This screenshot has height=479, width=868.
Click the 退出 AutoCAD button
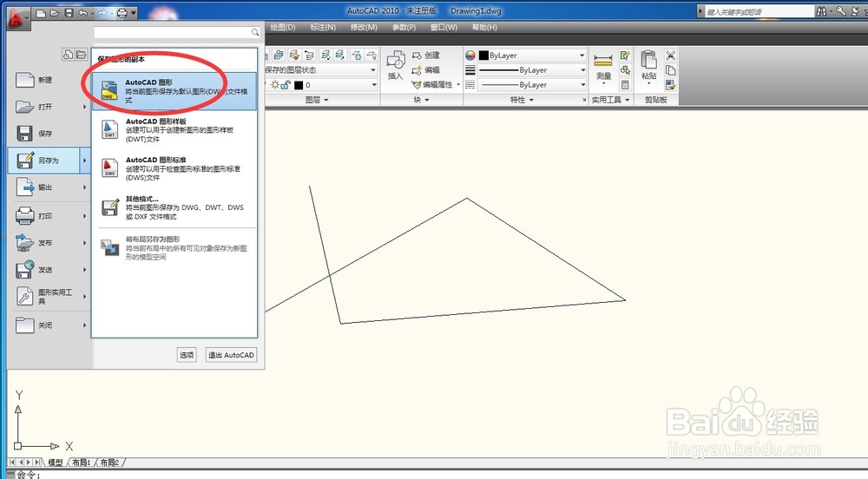tap(231, 355)
